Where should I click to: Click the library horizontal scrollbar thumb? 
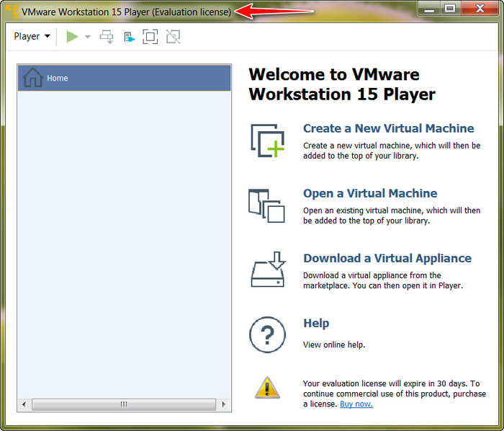click(124, 404)
